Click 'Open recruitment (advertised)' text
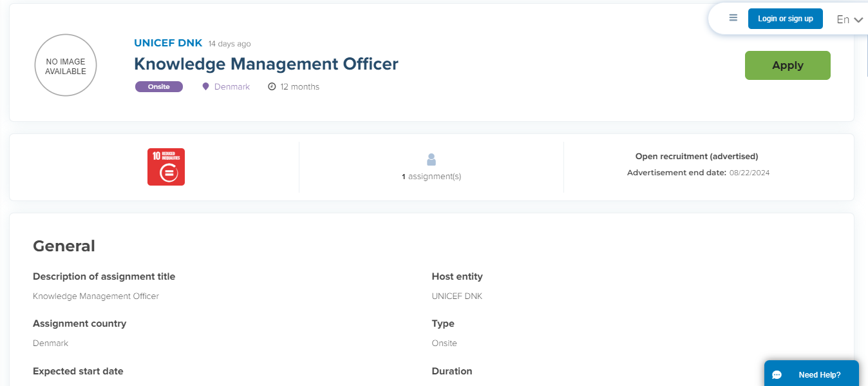Screen dimensions: 868x386 pyautogui.click(x=697, y=156)
